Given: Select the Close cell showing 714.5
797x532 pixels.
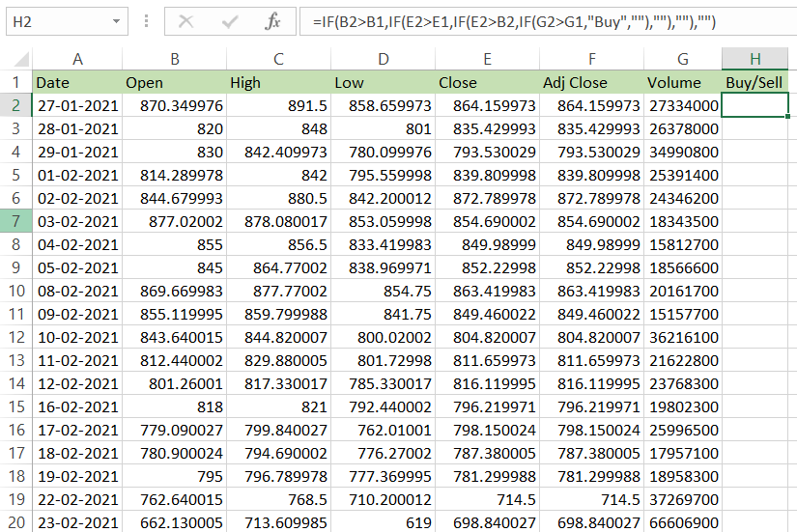Looking at the screenshot, I should 487,500.
